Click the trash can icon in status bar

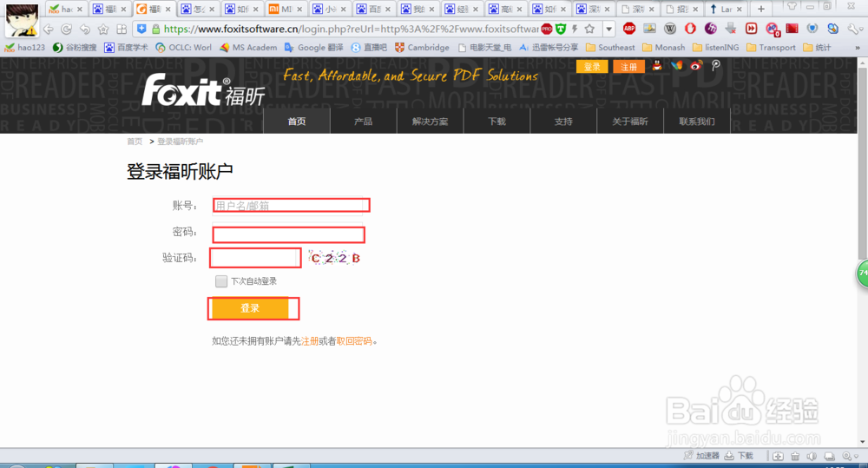click(795, 456)
